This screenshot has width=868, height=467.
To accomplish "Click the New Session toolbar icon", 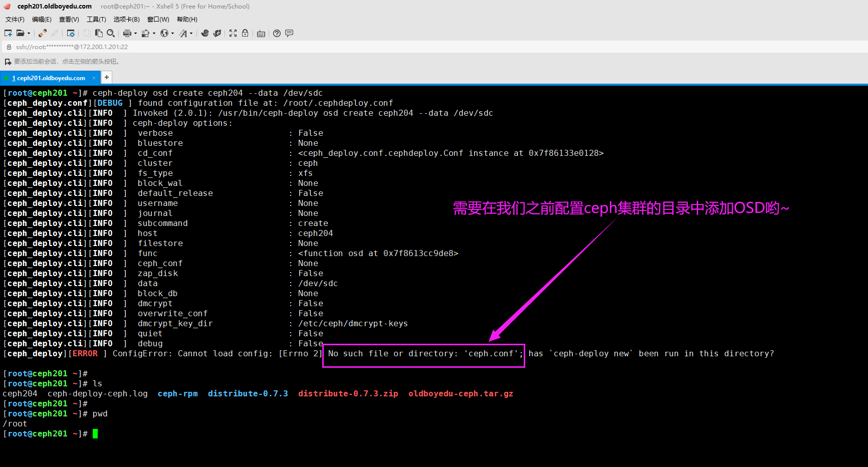I will (8, 33).
